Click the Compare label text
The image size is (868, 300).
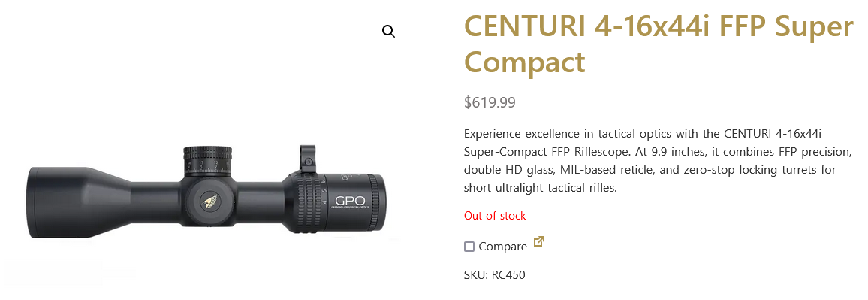click(x=502, y=247)
